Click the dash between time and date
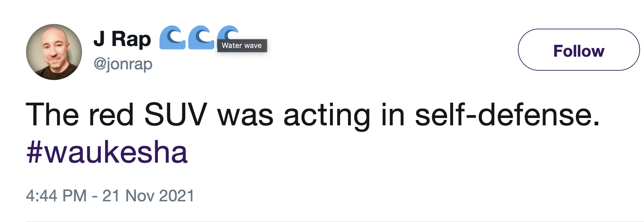The height and width of the screenshot is (222, 644). tap(95, 196)
